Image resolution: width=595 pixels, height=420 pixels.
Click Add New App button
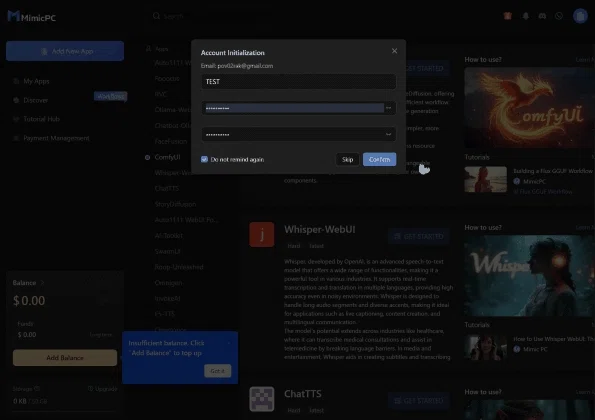pos(65,51)
